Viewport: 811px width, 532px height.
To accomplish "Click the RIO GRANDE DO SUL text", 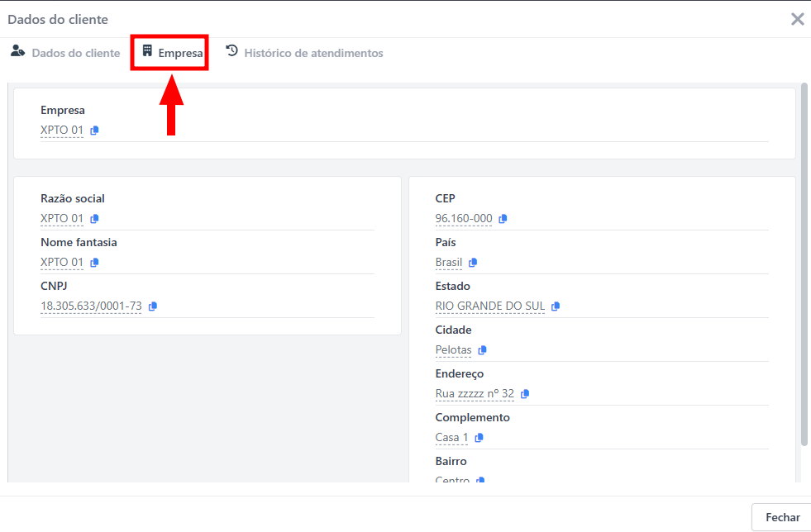I will (489, 306).
